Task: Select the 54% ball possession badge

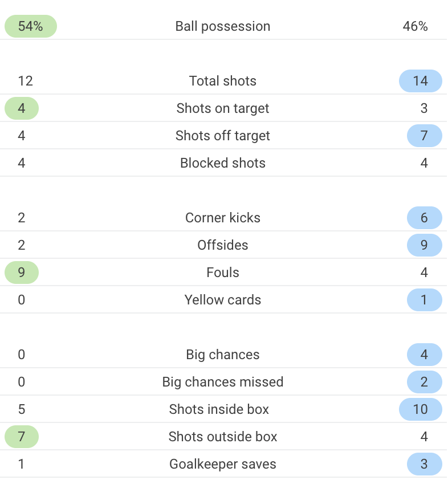Action: pyautogui.click(x=30, y=26)
